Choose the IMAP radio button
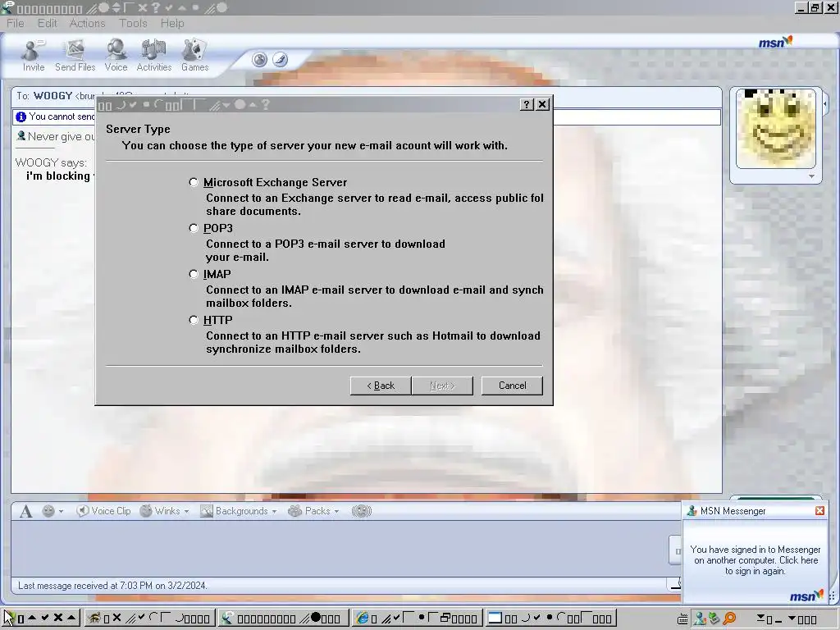The width and height of the screenshot is (840, 630). tap(194, 274)
